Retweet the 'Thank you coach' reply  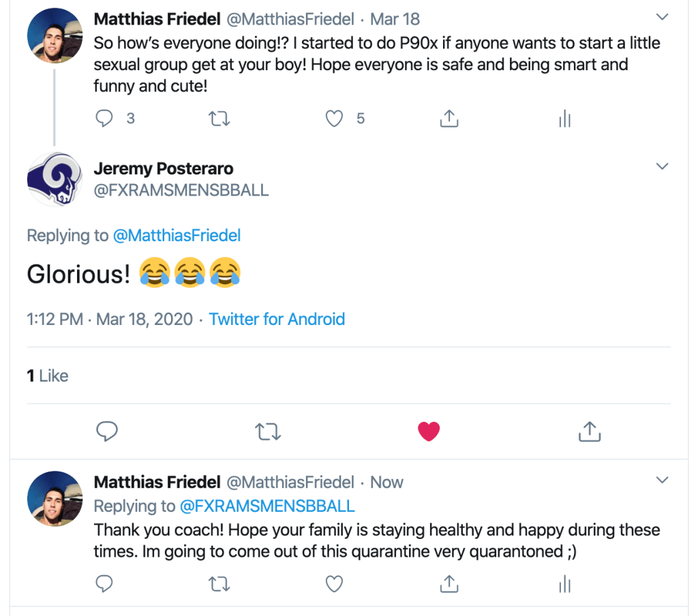coord(219,583)
